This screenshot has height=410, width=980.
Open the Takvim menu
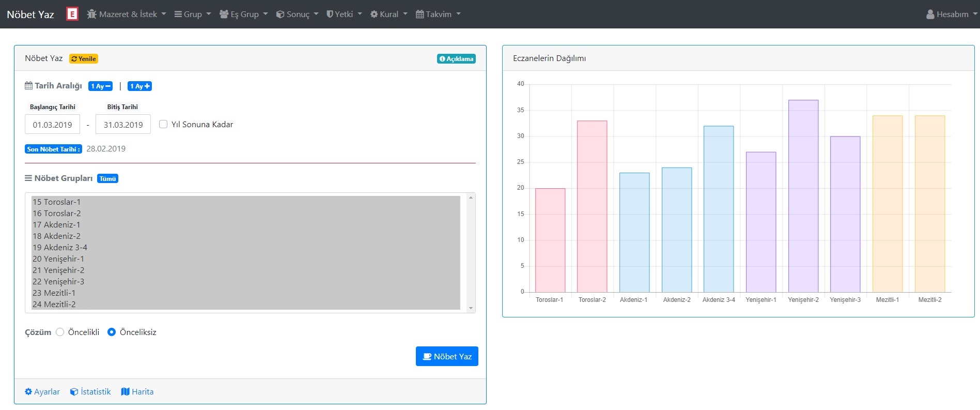438,14
